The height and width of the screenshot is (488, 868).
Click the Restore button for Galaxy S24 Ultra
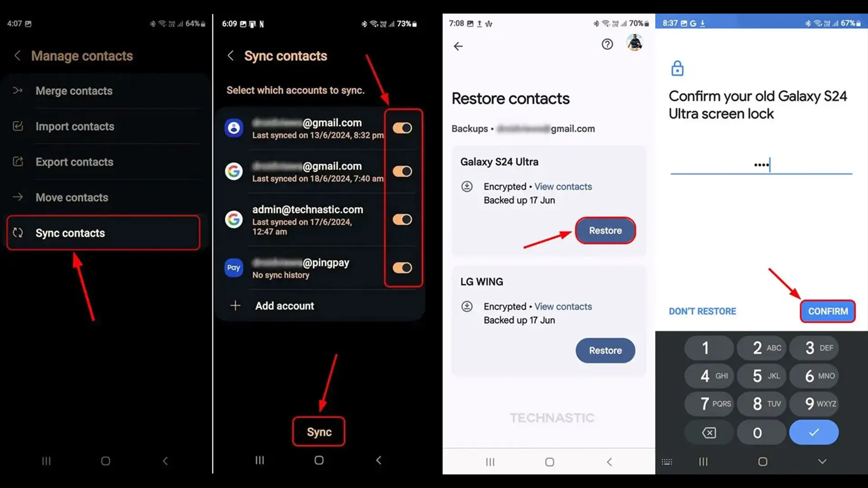(604, 230)
